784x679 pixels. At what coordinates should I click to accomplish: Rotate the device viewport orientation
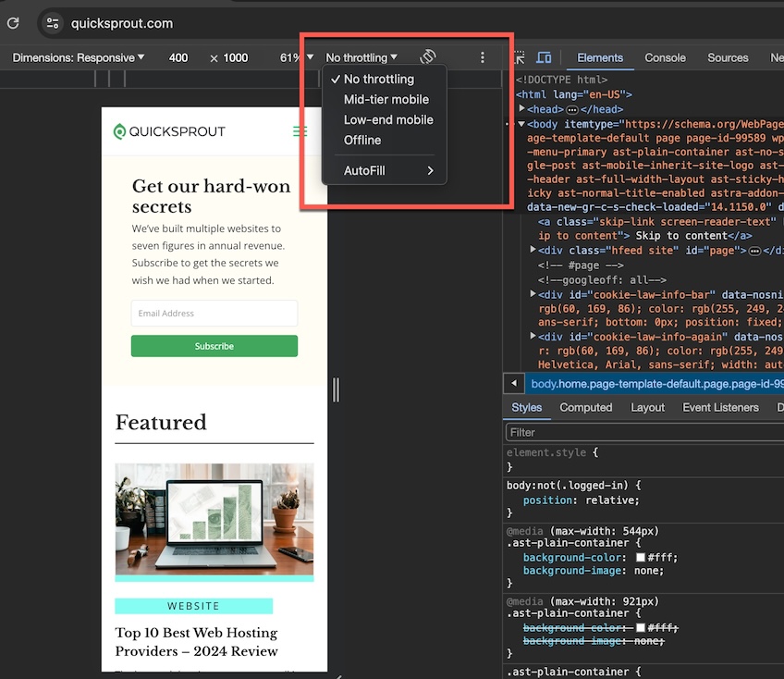click(x=428, y=57)
